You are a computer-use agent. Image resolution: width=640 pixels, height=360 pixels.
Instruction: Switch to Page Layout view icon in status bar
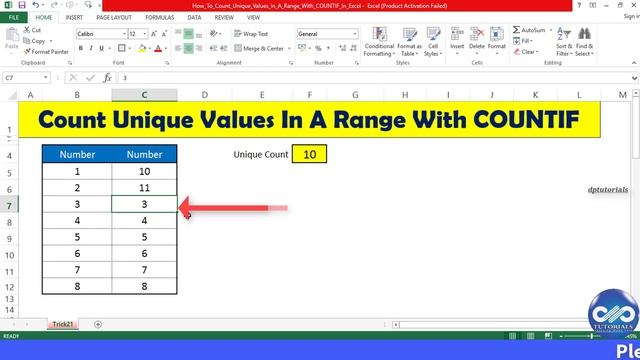[530, 336]
